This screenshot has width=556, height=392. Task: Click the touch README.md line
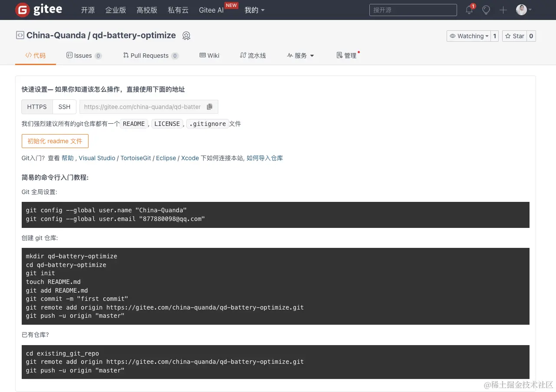53,282
